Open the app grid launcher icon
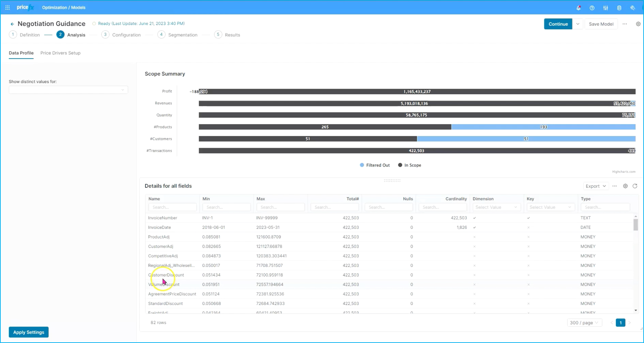The height and width of the screenshot is (343, 644). click(8, 8)
